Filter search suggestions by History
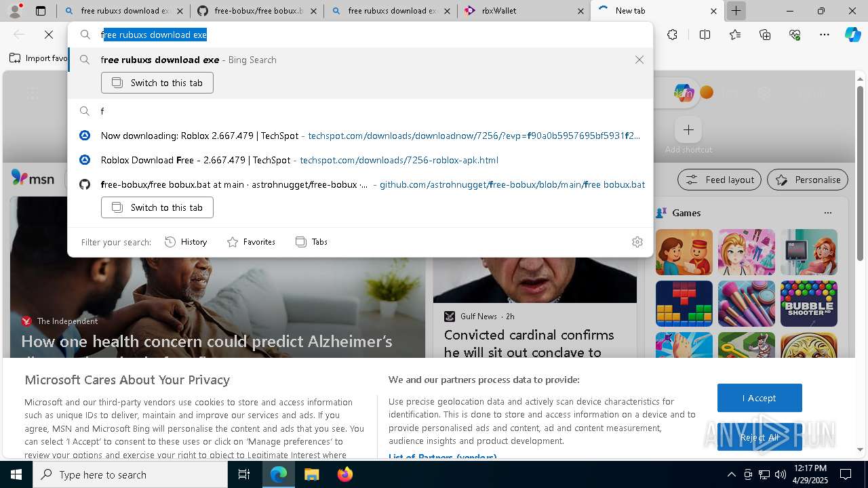The image size is (868, 488). [186, 242]
